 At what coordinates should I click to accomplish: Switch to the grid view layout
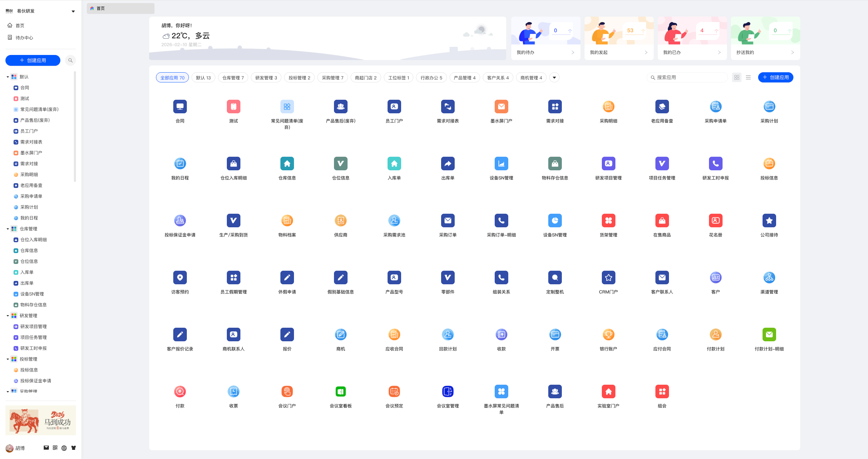click(x=737, y=78)
